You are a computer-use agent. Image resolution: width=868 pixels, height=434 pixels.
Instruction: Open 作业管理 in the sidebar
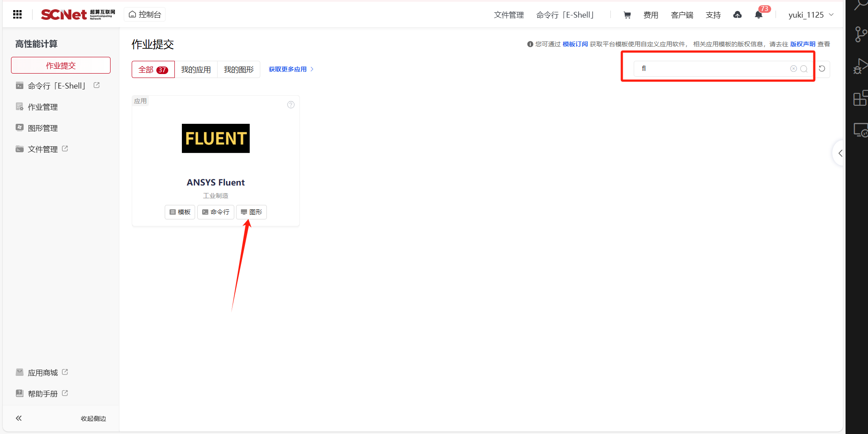pos(43,107)
